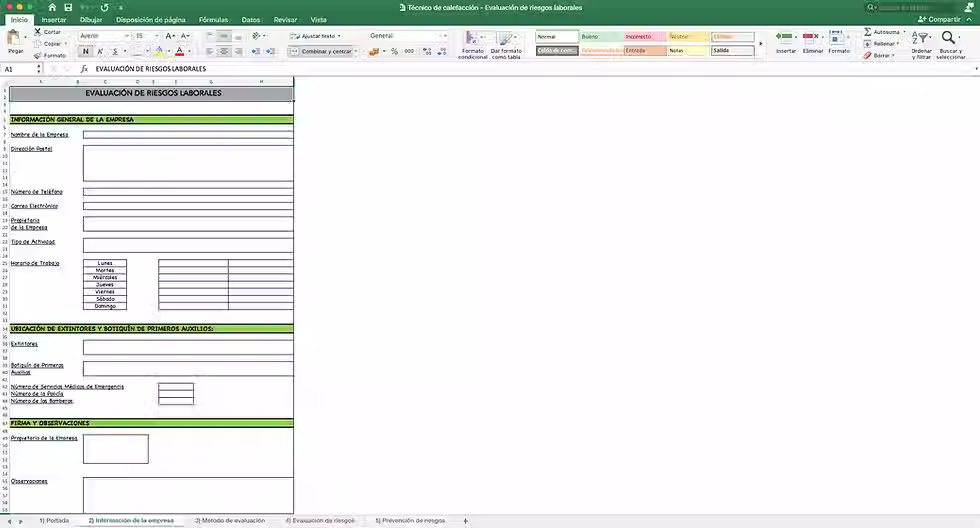Open the Fórmulas ribbon tab

pyautogui.click(x=214, y=20)
